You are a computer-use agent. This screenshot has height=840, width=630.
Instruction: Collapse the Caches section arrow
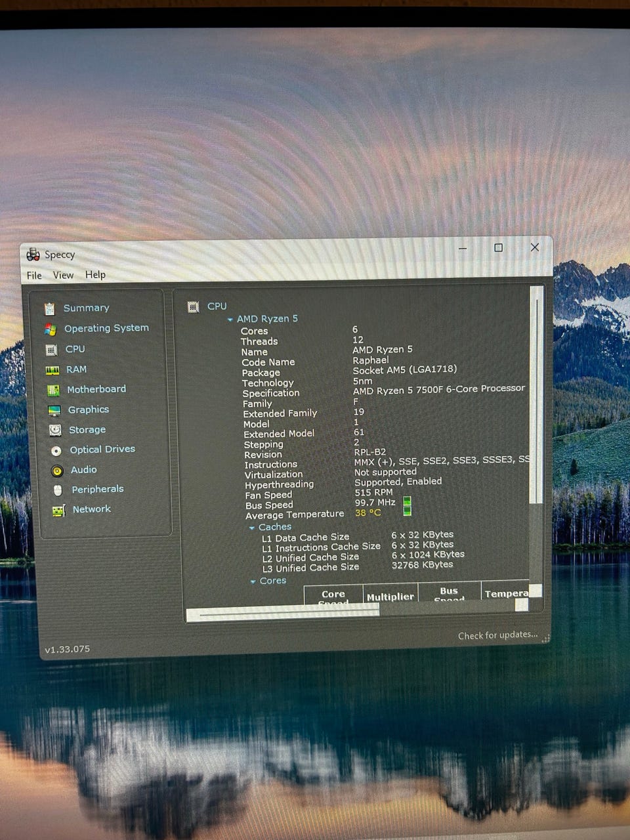pyautogui.click(x=251, y=528)
